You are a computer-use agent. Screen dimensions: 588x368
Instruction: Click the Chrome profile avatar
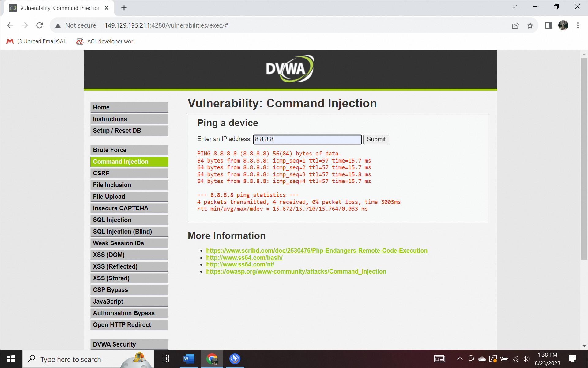(563, 25)
